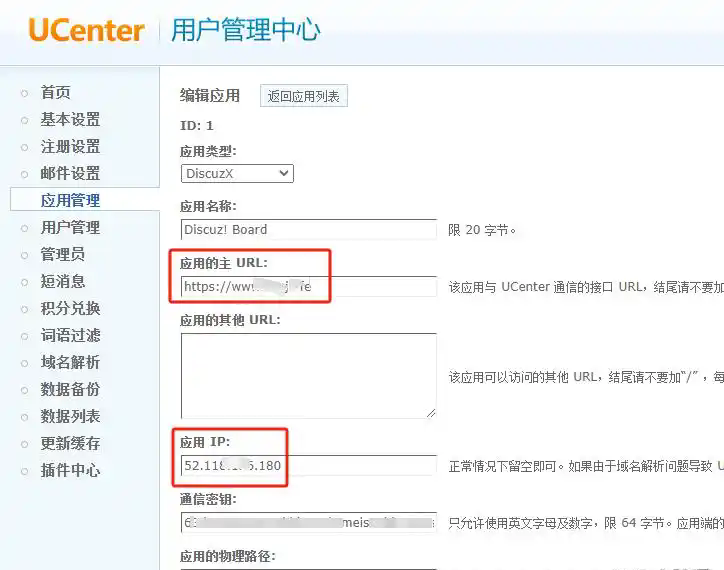Select 应用管理 in the sidebar
The width and height of the screenshot is (724, 570).
(x=70, y=201)
